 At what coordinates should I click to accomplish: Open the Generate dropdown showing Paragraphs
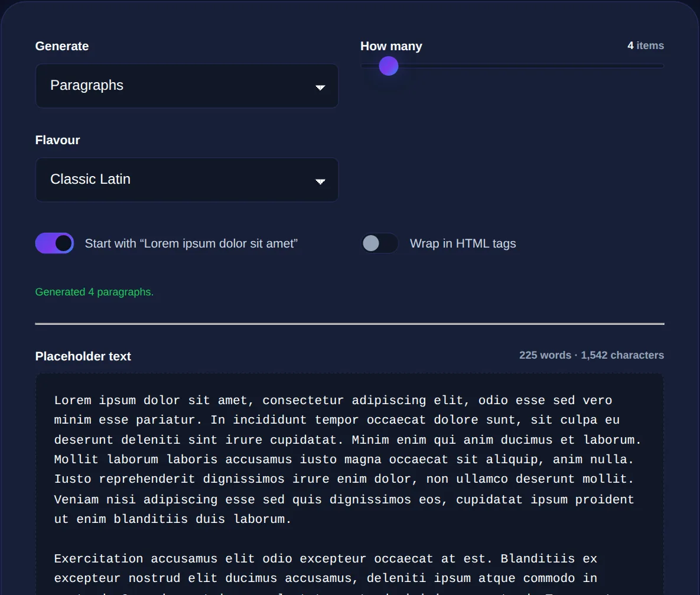click(187, 86)
